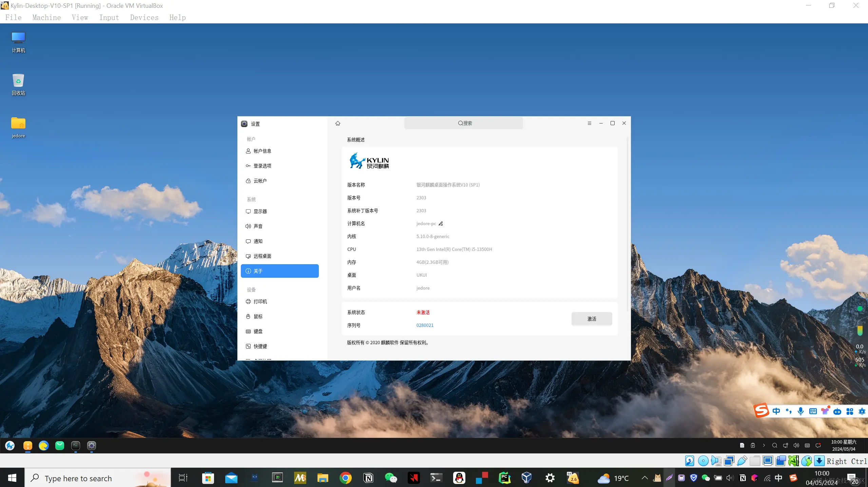
Task: Open the hamburger menu in Settings window
Action: click(x=589, y=123)
